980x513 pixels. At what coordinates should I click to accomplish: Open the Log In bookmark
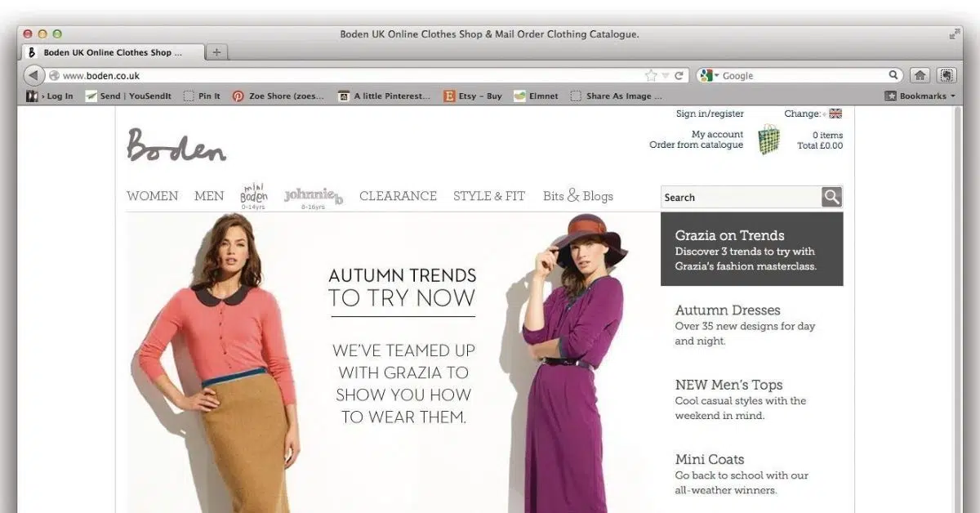tap(51, 96)
